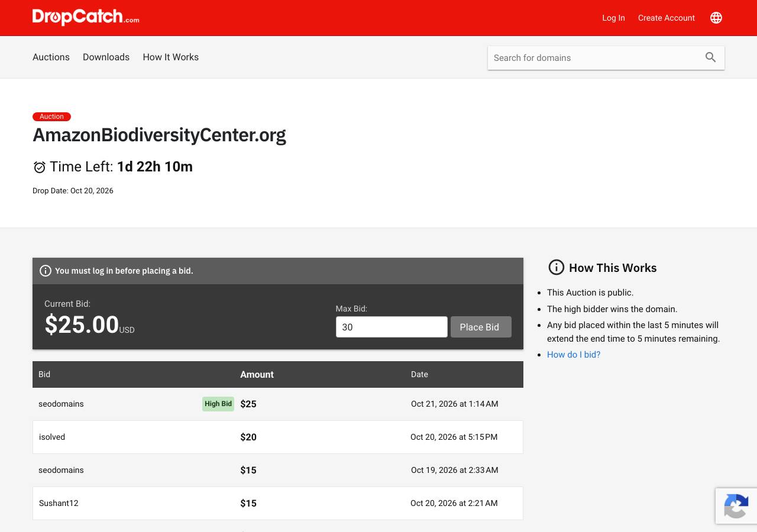Click the Bid column header

44,374
